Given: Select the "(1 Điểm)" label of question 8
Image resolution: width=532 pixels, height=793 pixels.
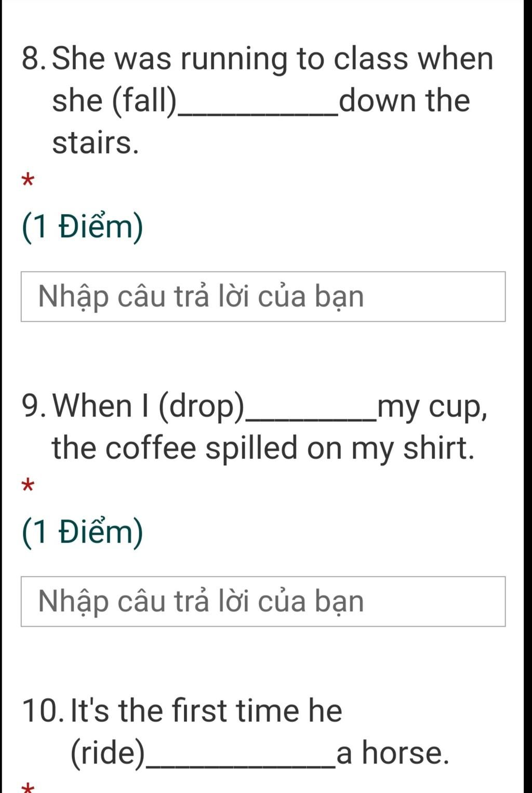Looking at the screenshot, I should coord(82,227).
